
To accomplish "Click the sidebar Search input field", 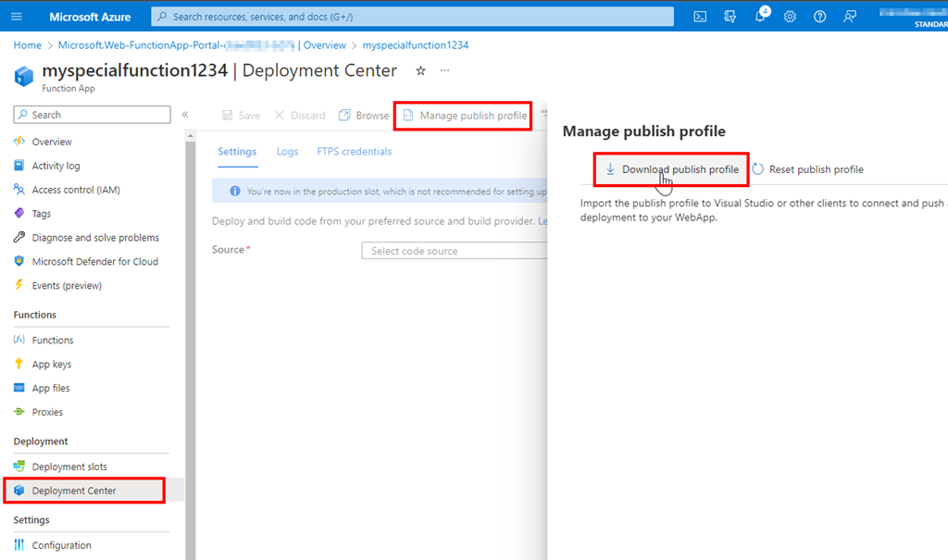I will pyautogui.click(x=93, y=115).
